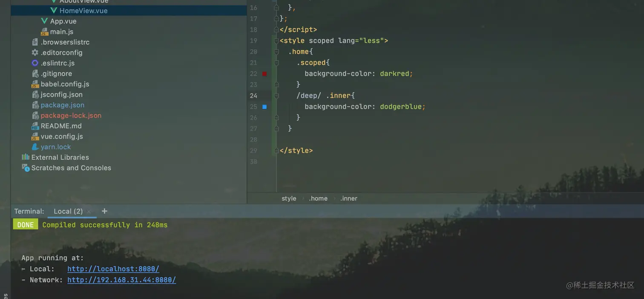
Task: Open the Network 192.168.31.44 link
Action: [122, 280]
